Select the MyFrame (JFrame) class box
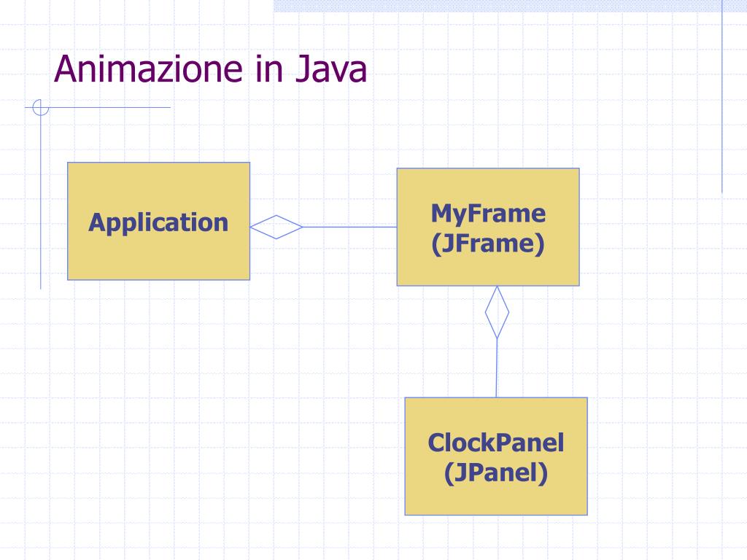This screenshot has height=560, width=747. pos(488,227)
